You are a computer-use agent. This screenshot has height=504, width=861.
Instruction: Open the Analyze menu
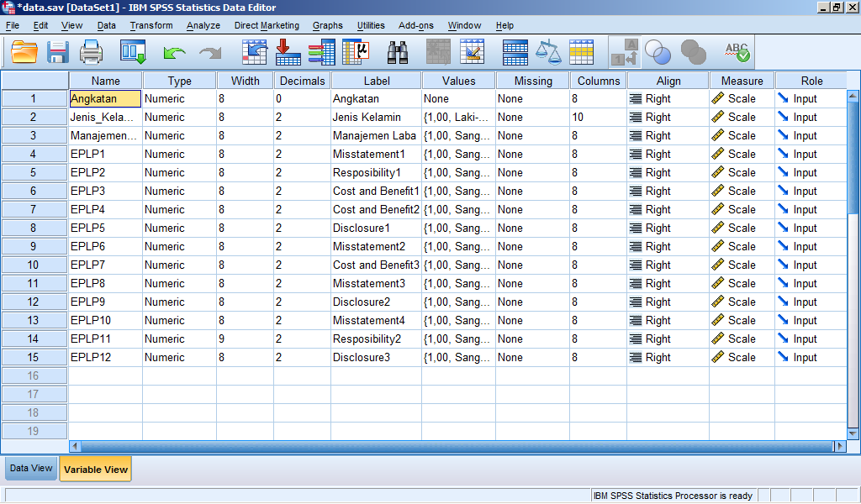203,25
